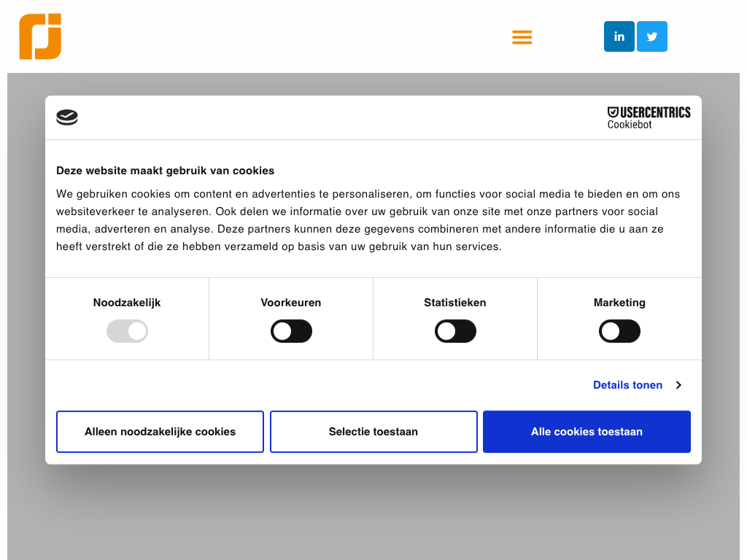Screen dimensions: 747x560
Task: Toggle the Noodzakelijk cookies switch
Action: pyautogui.click(x=127, y=332)
